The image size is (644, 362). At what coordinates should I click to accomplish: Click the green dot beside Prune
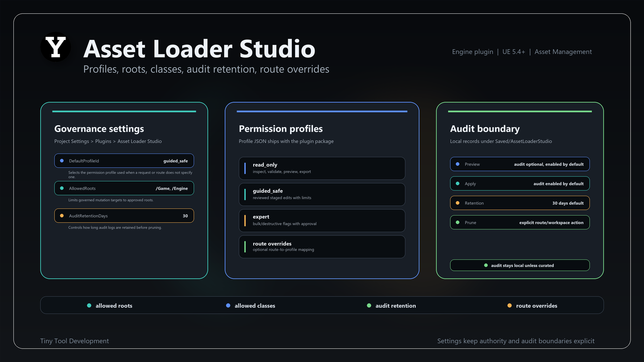(458, 223)
